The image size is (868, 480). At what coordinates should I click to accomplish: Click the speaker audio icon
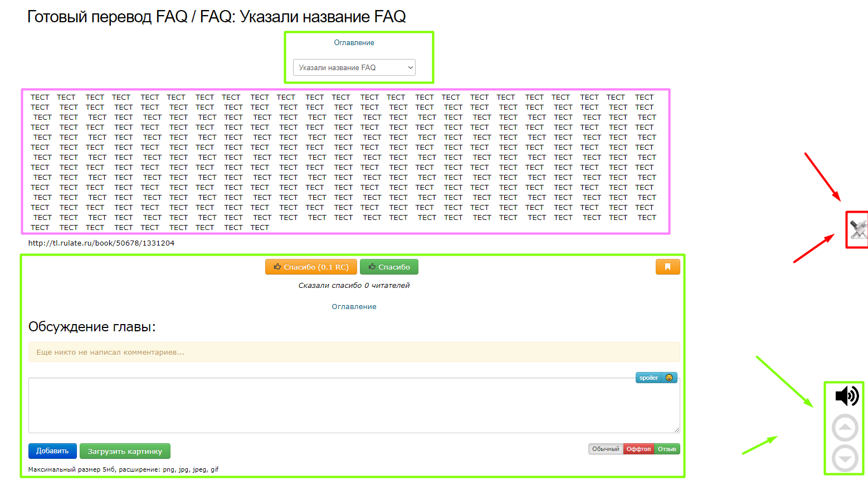846,396
